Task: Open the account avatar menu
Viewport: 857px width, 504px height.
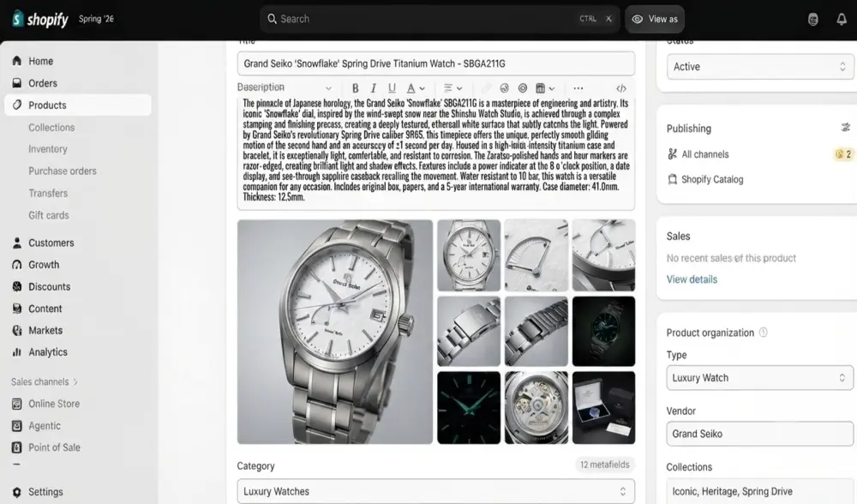Action: (x=812, y=19)
